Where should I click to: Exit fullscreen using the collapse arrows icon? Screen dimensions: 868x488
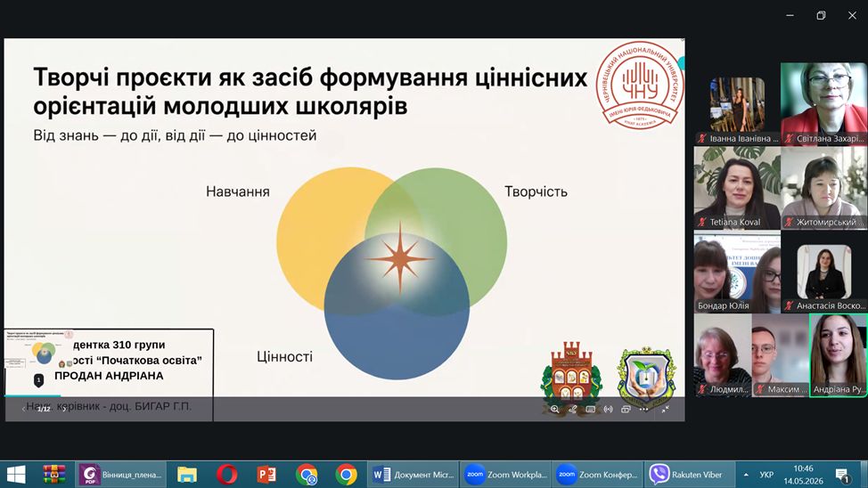tap(666, 410)
